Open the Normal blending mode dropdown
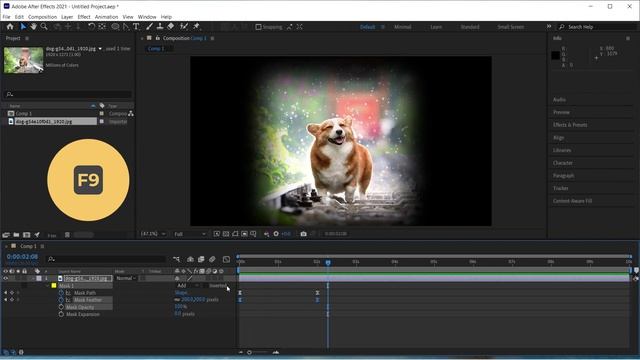Image resolution: width=640 pixels, height=360 pixels. [x=126, y=278]
